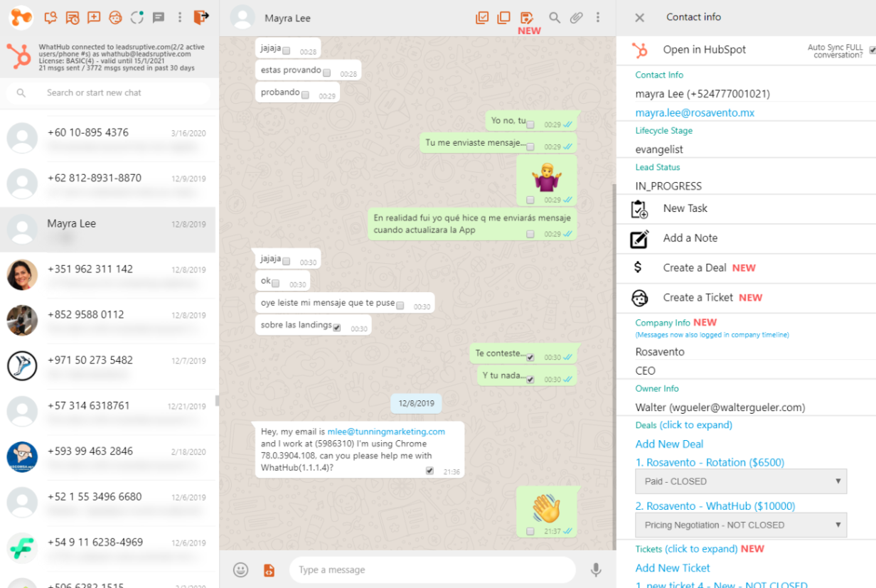Click the mayra.lee@rosavento.mx email link
The height and width of the screenshot is (588, 876).
(695, 113)
